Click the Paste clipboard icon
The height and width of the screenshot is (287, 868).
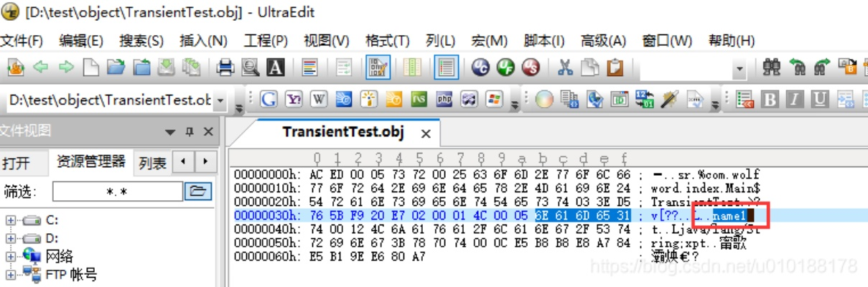click(x=615, y=67)
